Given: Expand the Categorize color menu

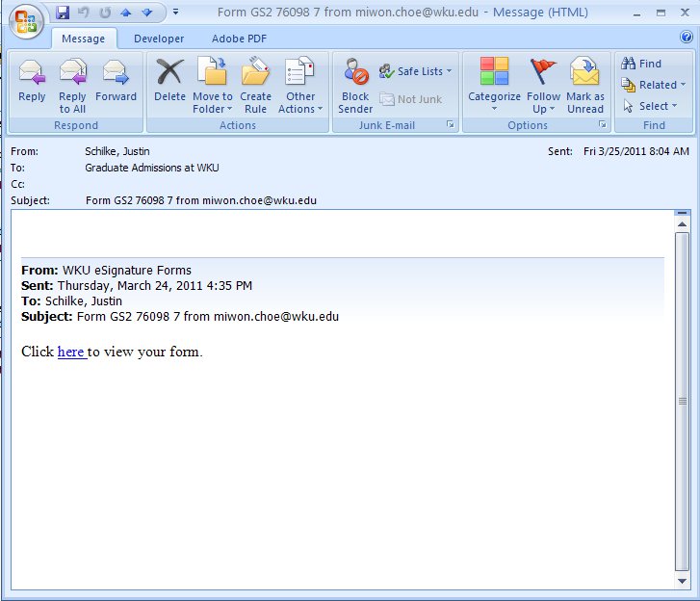Looking at the screenshot, I should [x=494, y=96].
